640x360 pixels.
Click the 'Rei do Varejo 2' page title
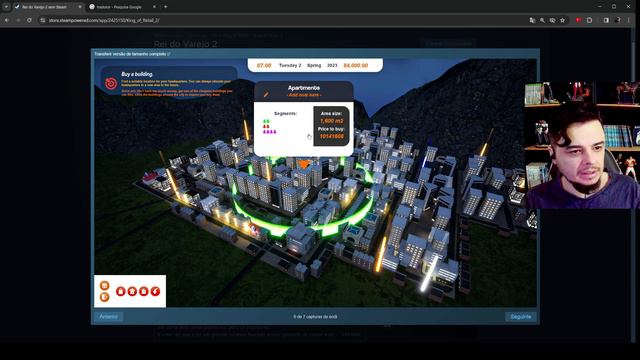(186, 44)
